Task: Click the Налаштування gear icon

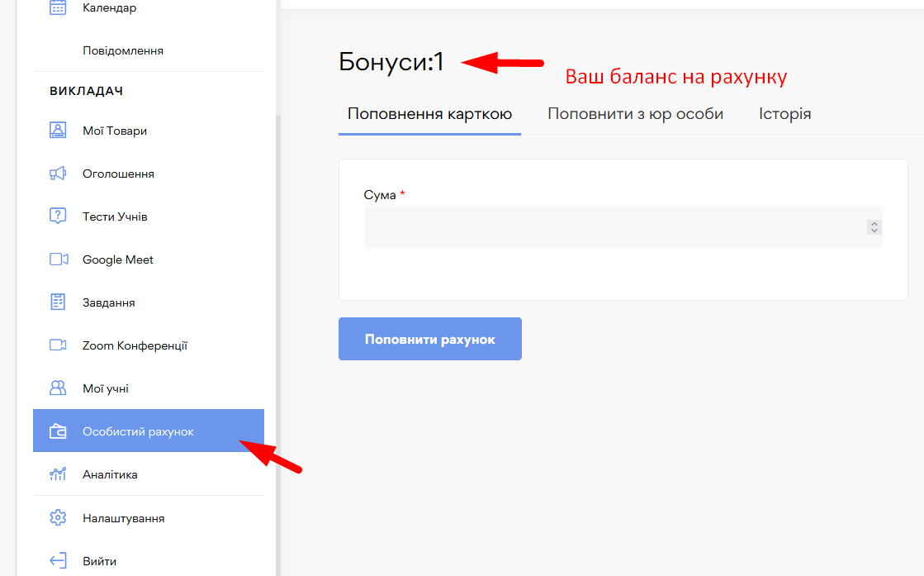Action: 58,518
